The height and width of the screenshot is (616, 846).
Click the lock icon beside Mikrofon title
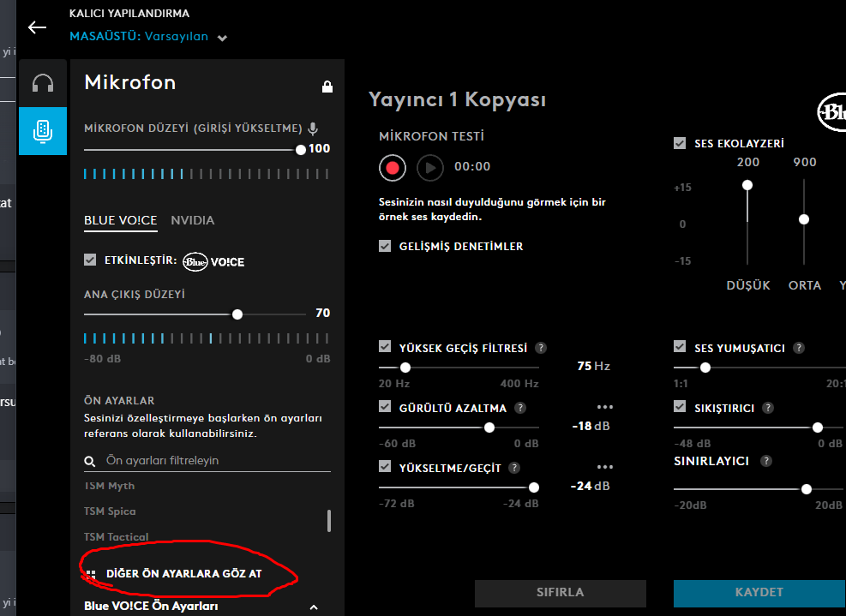point(327,87)
